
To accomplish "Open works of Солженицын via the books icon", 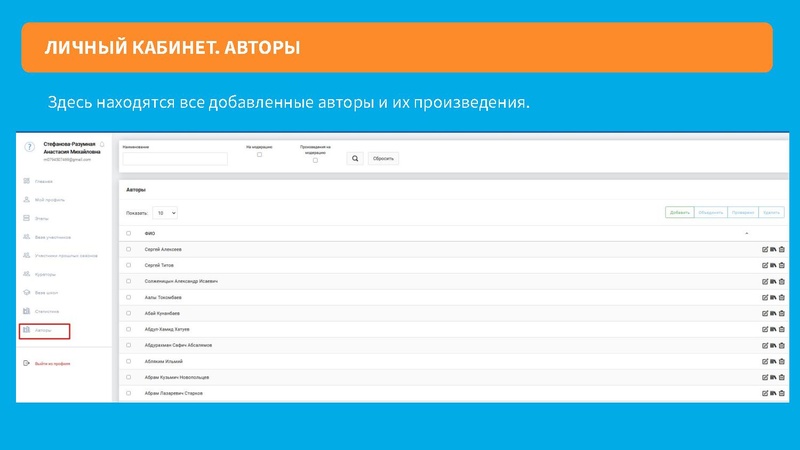I will tap(773, 282).
